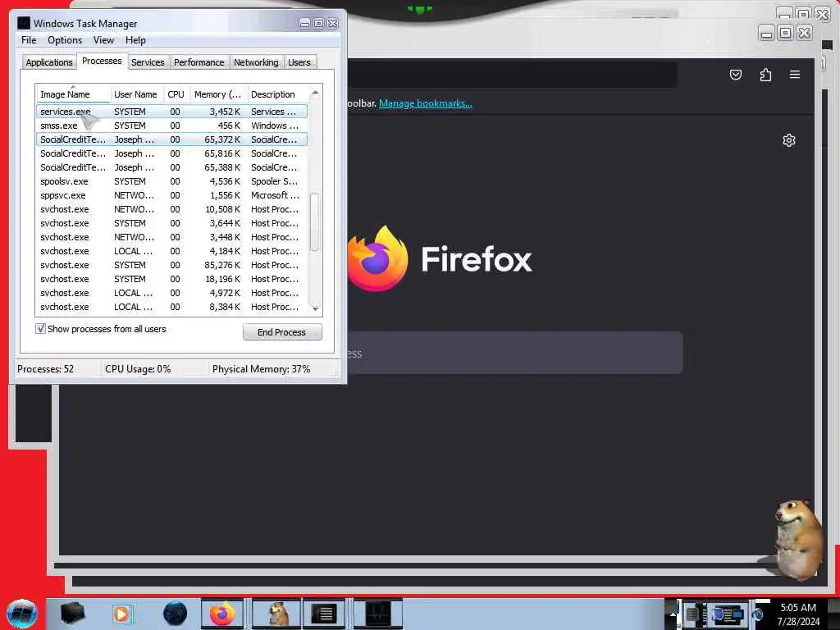The width and height of the screenshot is (840, 630).
Task: Toggle Show processes from all users
Action: (x=40, y=328)
